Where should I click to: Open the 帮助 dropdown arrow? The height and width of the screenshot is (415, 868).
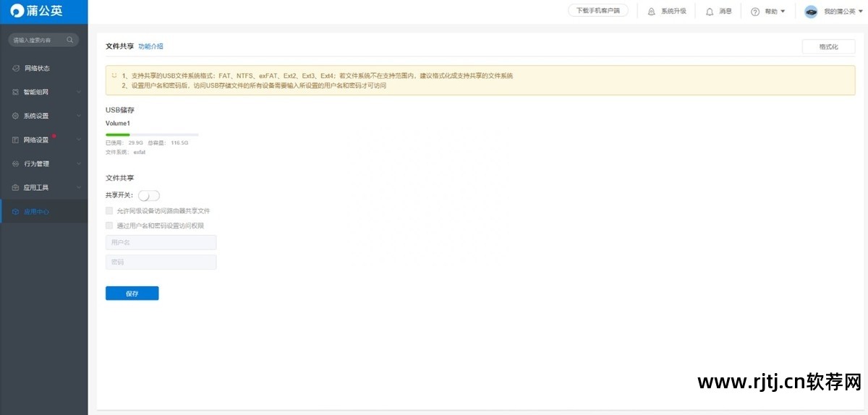[783, 12]
